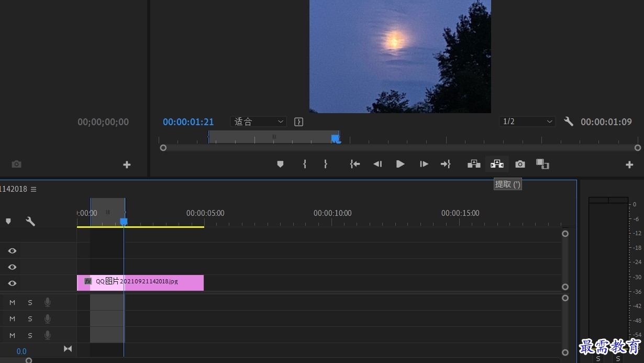Click the Extract (提取) button
The width and height of the screenshot is (644, 363).
(x=497, y=164)
